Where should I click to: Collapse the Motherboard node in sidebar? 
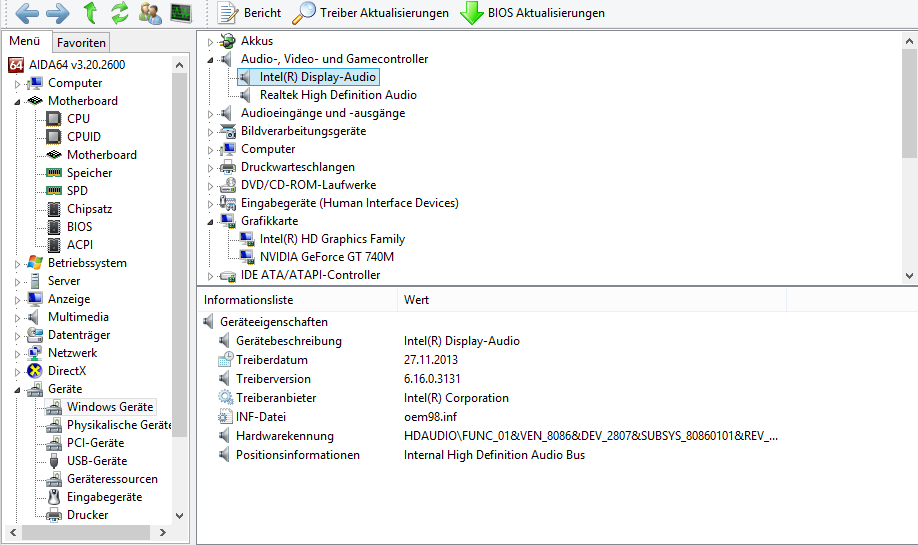coord(17,102)
